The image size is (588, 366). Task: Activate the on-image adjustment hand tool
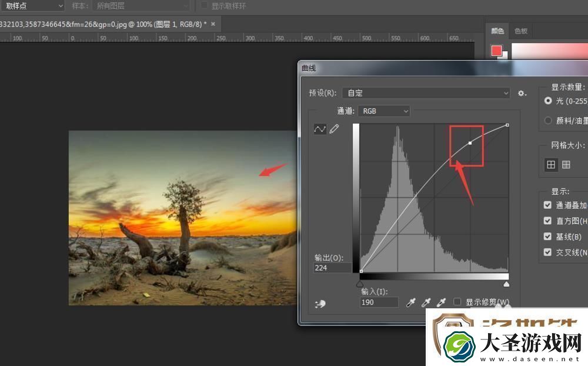(x=320, y=304)
